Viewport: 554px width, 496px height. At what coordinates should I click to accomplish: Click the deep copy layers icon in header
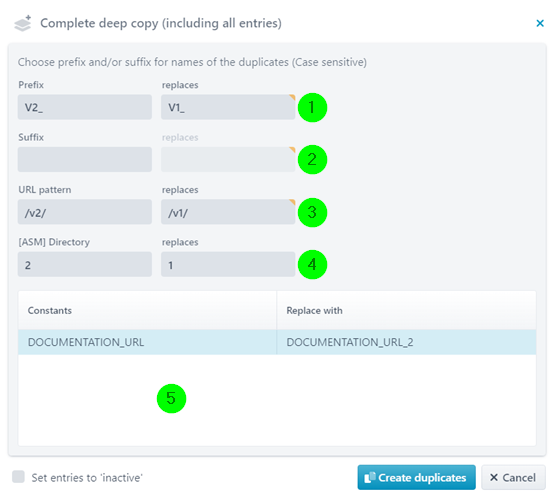pyautogui.click(x=23, y=23)
